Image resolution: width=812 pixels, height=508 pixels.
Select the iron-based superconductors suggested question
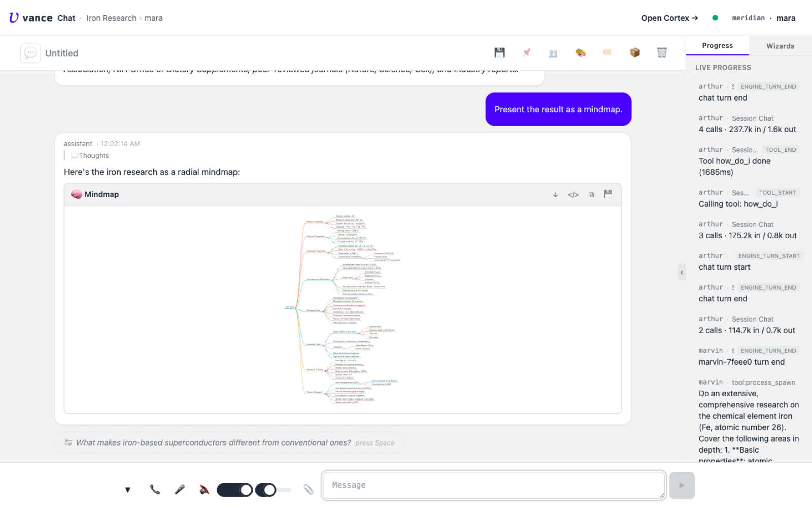tap(214, 442)
